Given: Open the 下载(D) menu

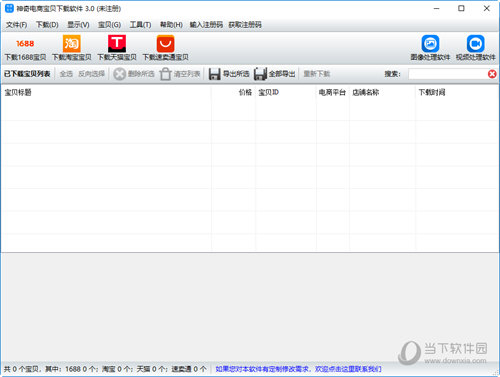Looking at the screenshot, I should point(47,25).
